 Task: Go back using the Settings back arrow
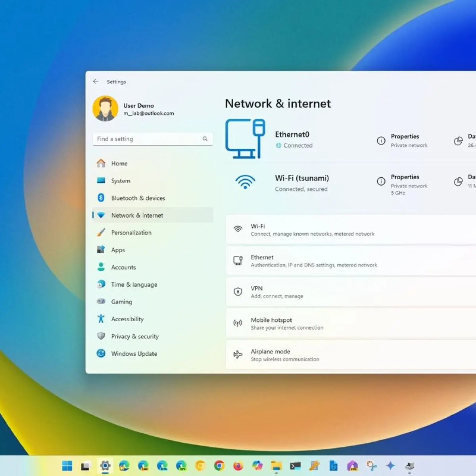click(x=96, y=81)
